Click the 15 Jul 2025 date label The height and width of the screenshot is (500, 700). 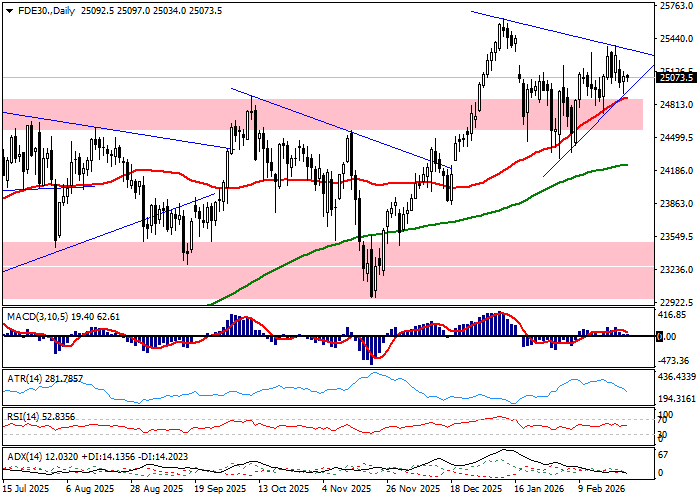[x=23, y=491]
